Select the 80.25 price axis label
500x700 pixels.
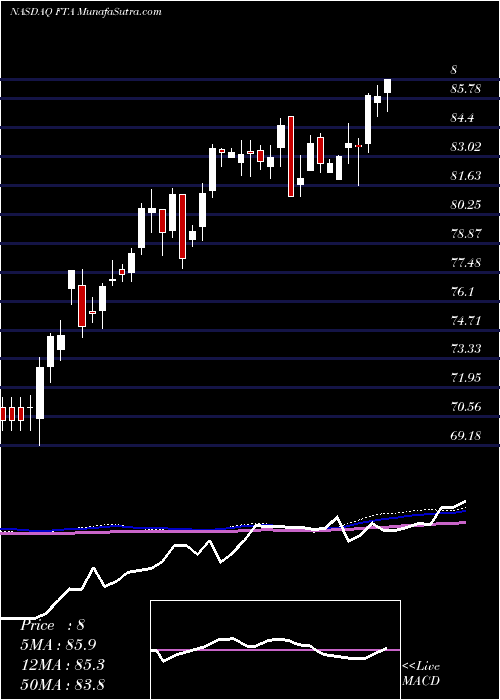tap(466, 205)
